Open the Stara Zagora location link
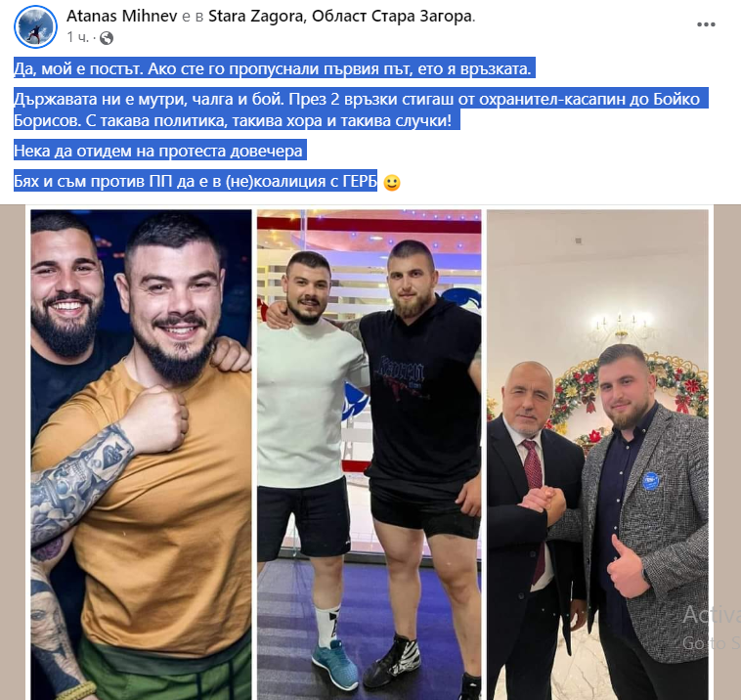Screen dimensions: 741x700 pos(341,16)
